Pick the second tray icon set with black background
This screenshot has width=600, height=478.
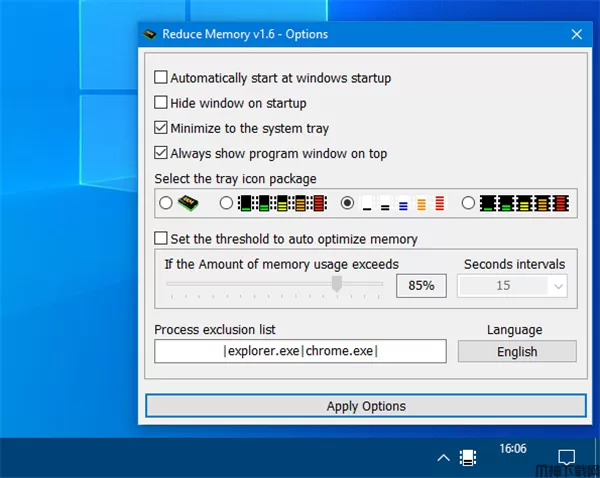pyautogui.click(x=279, y=203)
